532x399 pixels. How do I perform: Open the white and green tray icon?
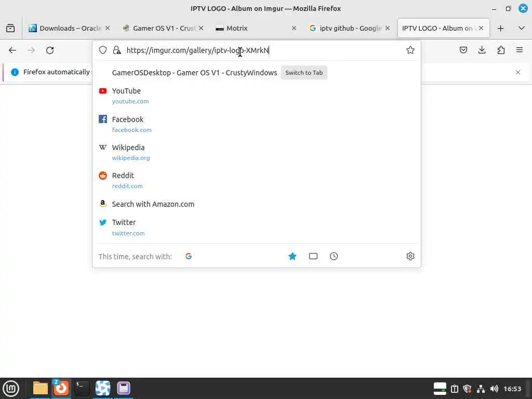(x=440, y=389)
